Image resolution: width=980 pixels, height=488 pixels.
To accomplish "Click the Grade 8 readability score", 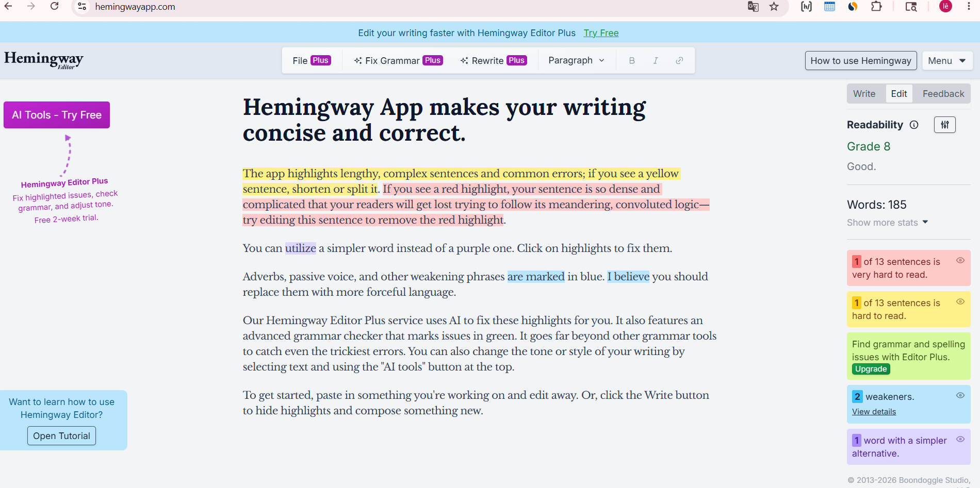I will tap(869, 146).
